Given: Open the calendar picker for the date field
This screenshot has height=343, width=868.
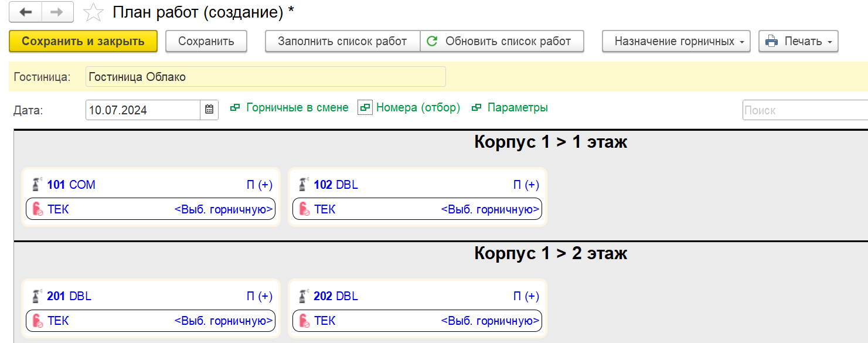Looking at the screenshot, I should (210, 110).
